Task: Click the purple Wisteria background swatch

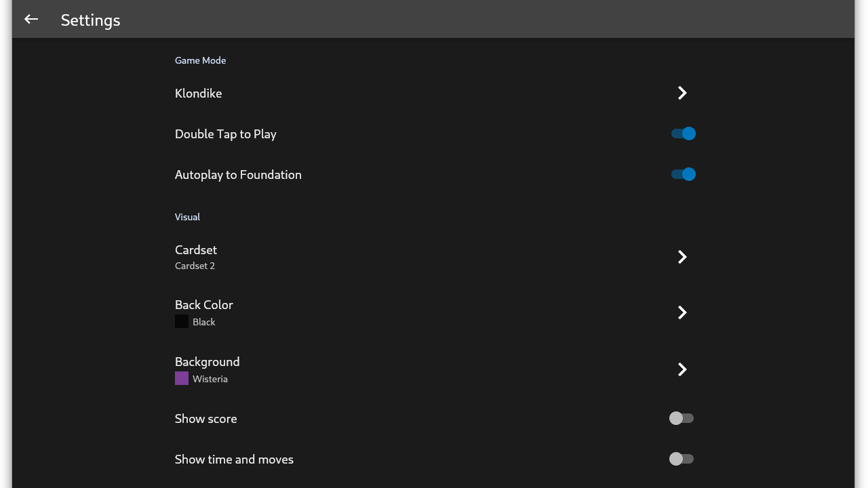Action: 182,378
